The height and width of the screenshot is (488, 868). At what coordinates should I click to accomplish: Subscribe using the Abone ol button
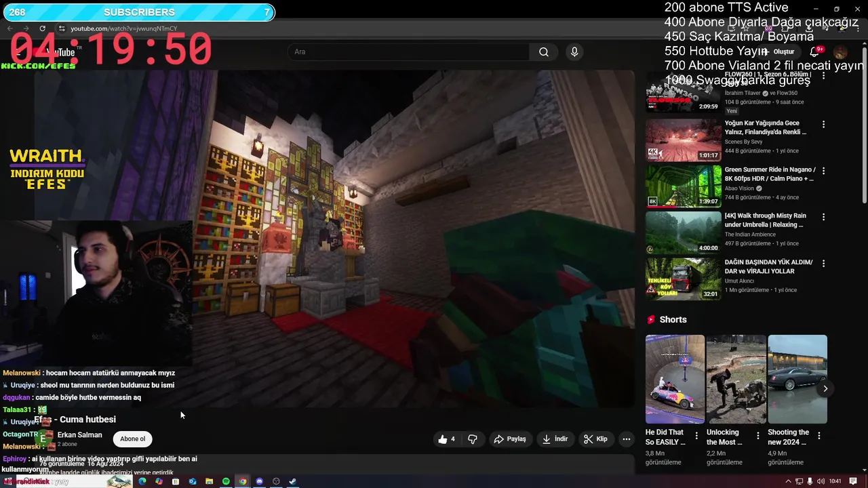(x=133, y=439)
